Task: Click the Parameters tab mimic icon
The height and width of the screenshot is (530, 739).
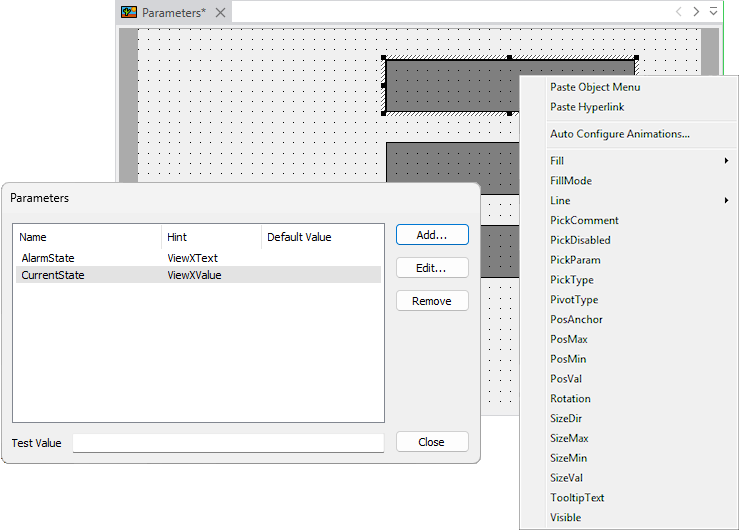Action: point(129,13)
